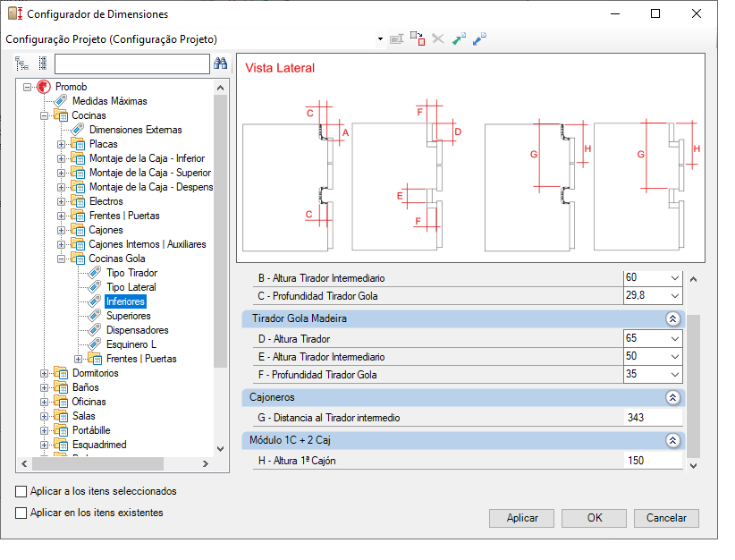The image size is (735, 560).
Task: Select the Superiores tree item
Action: [129, 316]
